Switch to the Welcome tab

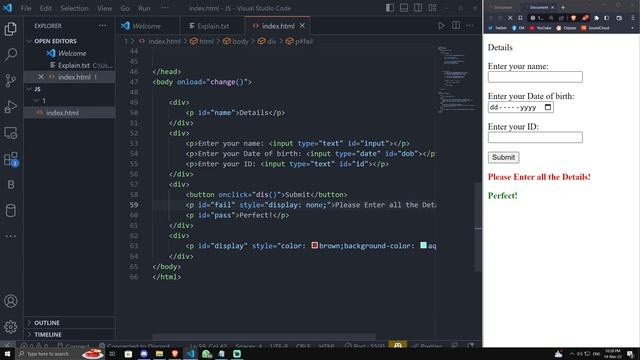click(x=147, y=26)
